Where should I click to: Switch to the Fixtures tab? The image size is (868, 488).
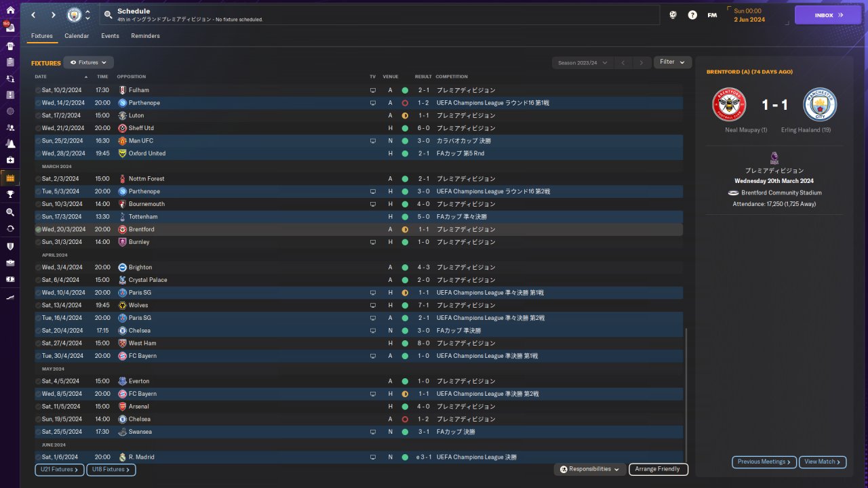42,36
